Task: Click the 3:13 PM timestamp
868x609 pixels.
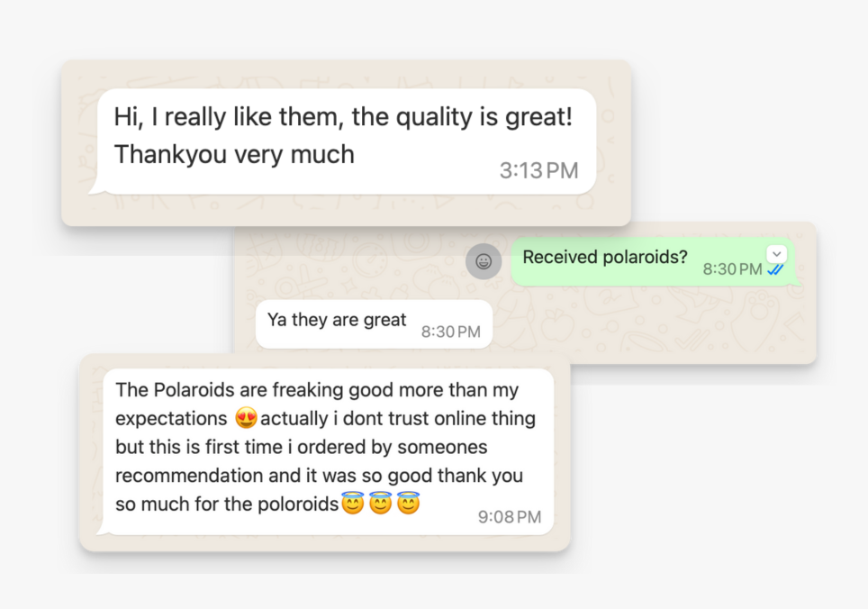Action: click(538, 170)
